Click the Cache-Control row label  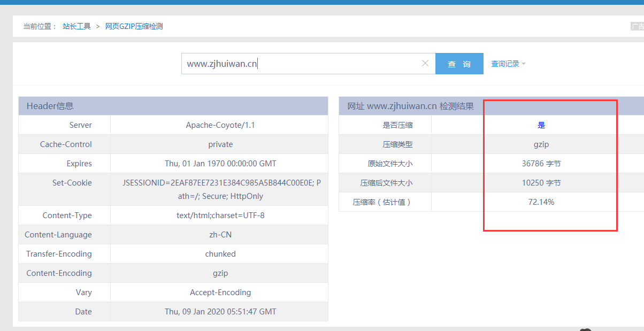coord(66,144)
